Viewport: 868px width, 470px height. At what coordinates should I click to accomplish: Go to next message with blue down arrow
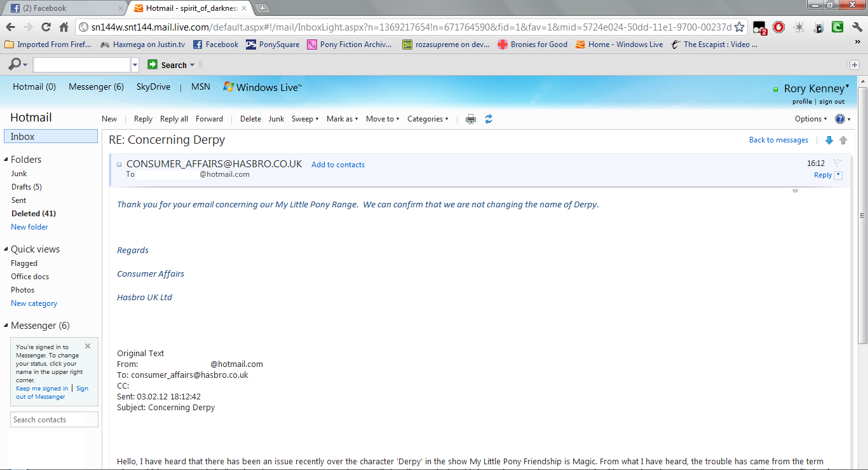tap(829, 140)
